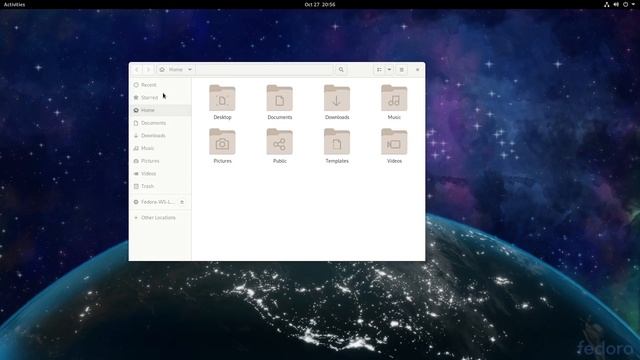Open Fedora-WS-L... volume in sidebar
The width and height of the screenshot is (640, 360).
coord(157,202)
